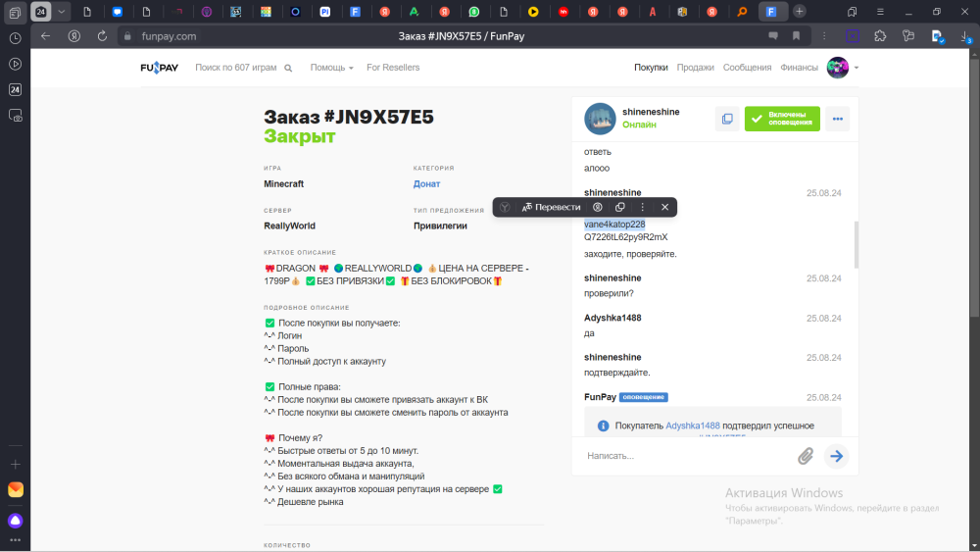
Task: Expand the profile avatar dropdown arrow
Action: click(857, 68)
